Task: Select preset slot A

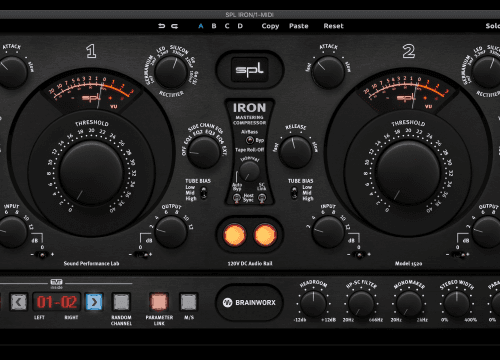Action: coord(201,26)
